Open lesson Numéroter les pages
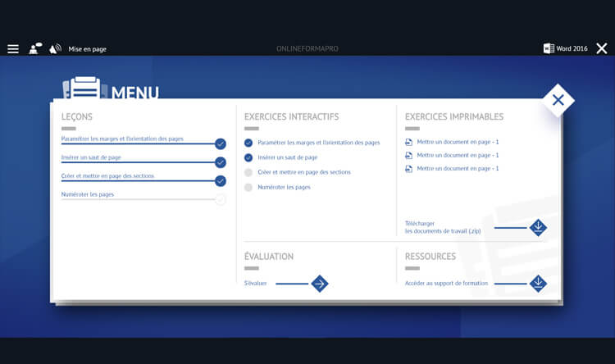Image resolution: width=615 pixels, height=364 pixels. [88, 194]
